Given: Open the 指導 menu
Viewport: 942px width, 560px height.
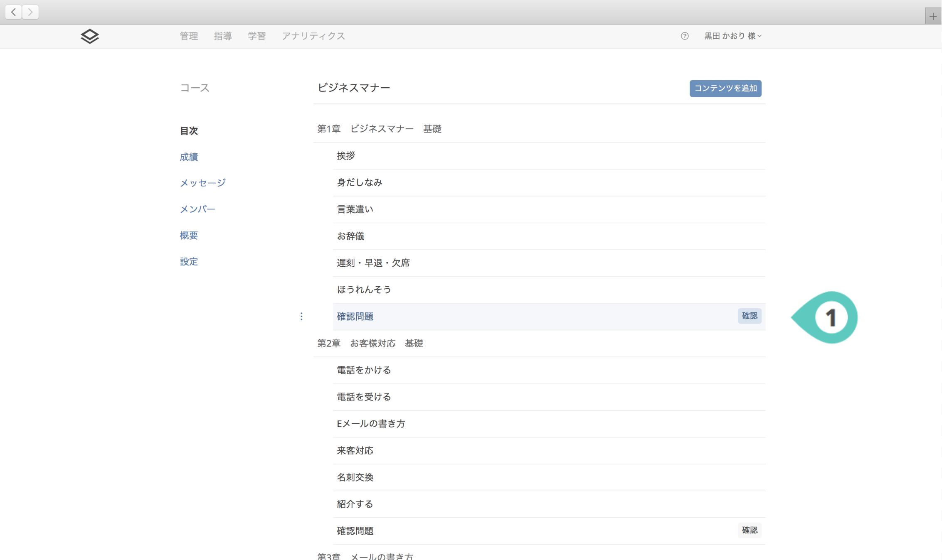Looking at the screenshot, I should pyautogui.click(x=223, y=36).
